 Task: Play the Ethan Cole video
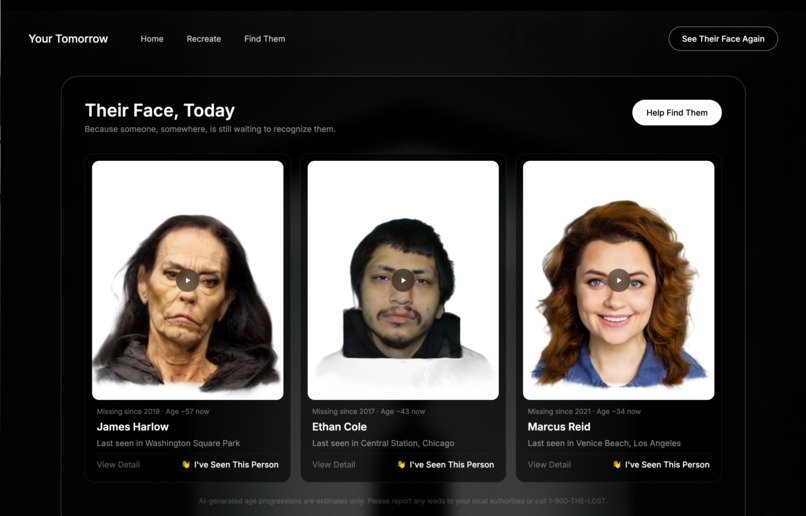(x=403, y=281)
